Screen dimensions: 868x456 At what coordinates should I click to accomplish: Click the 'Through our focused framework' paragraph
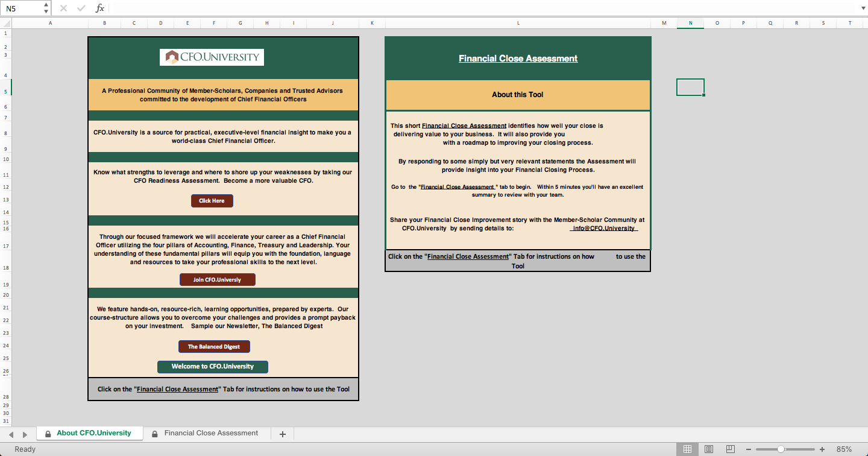[222, 250]
